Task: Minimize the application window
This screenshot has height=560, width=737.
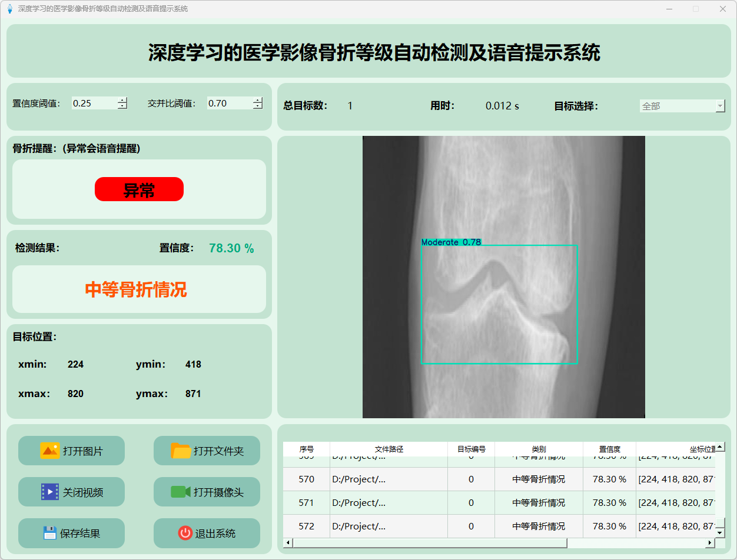Action: tap(669, 9)
